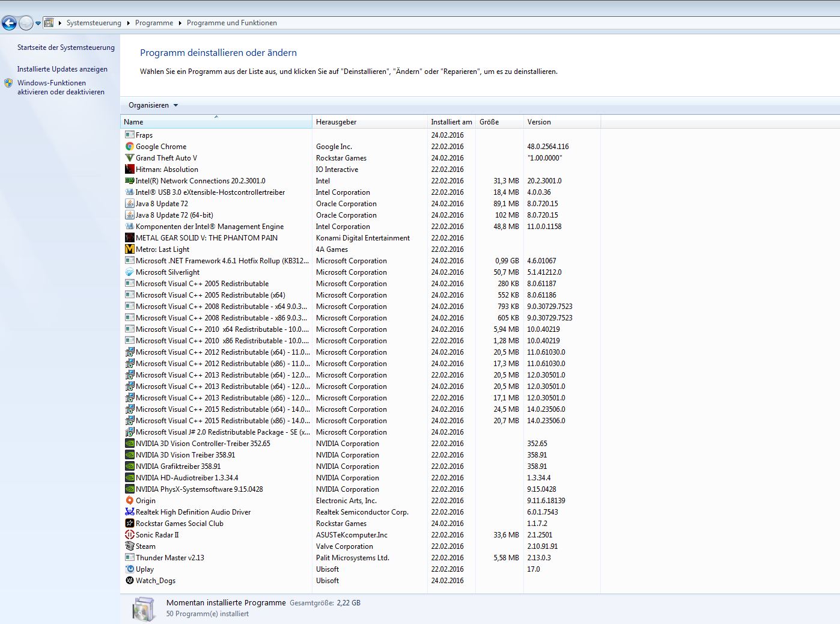Image resolution: width=840 pixels, height=624 pixels.
Task: Click ASUSTeKcomputer.Inc publisher cell
Action: pos(352,534)
